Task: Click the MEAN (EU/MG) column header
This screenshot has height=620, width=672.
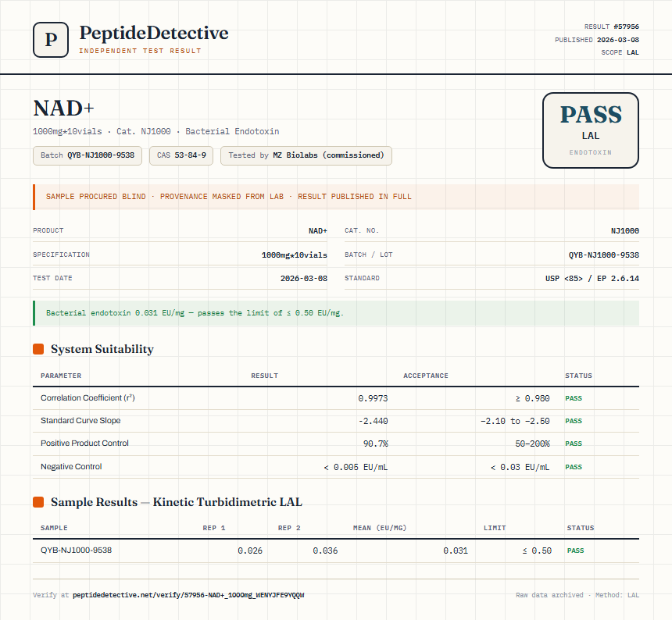Action: click(x=379, y=528)
